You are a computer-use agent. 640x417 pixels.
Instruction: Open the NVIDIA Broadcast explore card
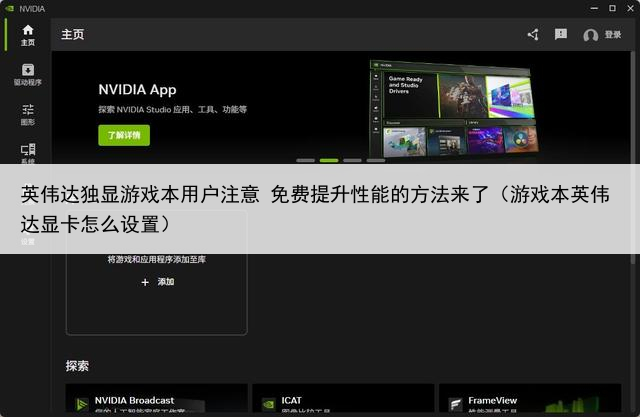pyautogui.click(x=156, y=401)
